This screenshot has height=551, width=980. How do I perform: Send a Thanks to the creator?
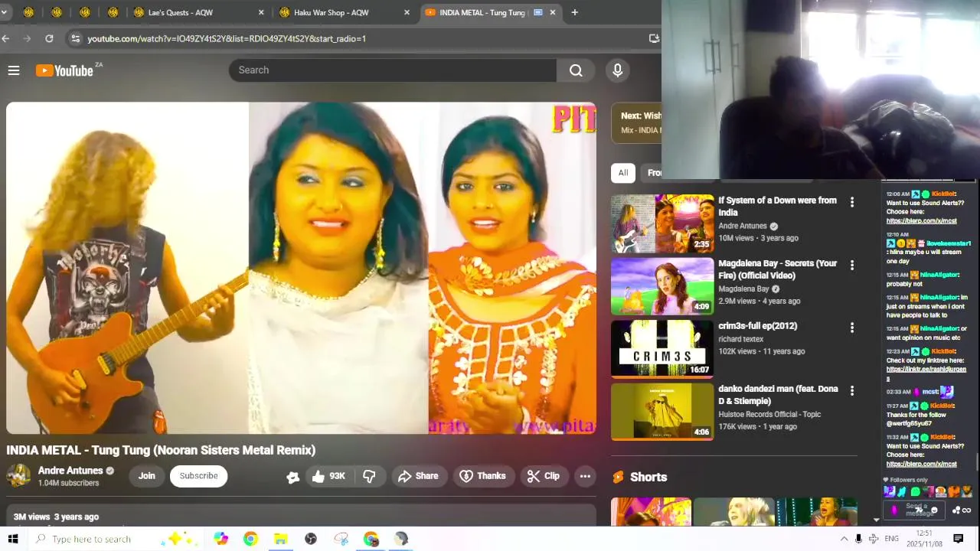pos(482,476)
